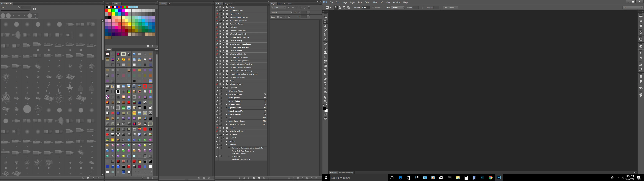Switch to the Channels tab

(282, 4)
